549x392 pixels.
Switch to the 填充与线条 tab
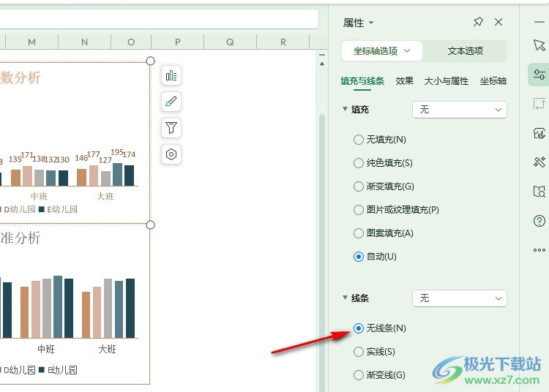[x=362, y=81]
